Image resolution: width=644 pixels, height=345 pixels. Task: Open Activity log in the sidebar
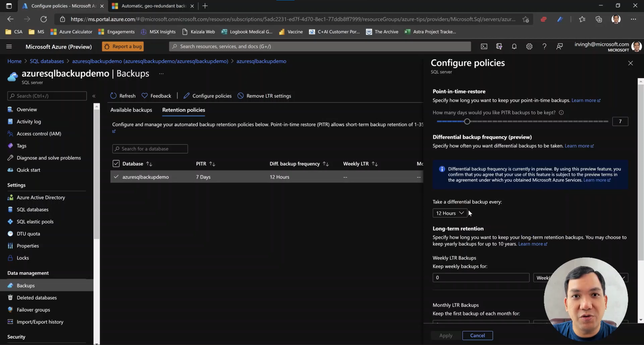coord(29,121)
